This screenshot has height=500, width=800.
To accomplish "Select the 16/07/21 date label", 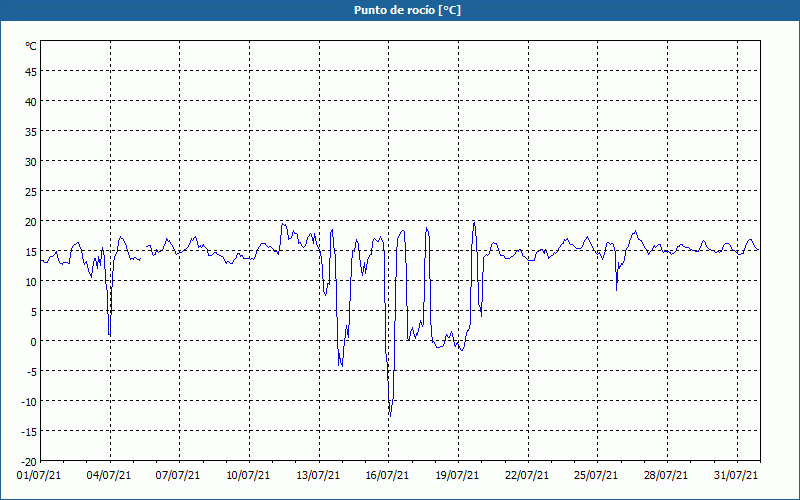I will tap(387, 475).
